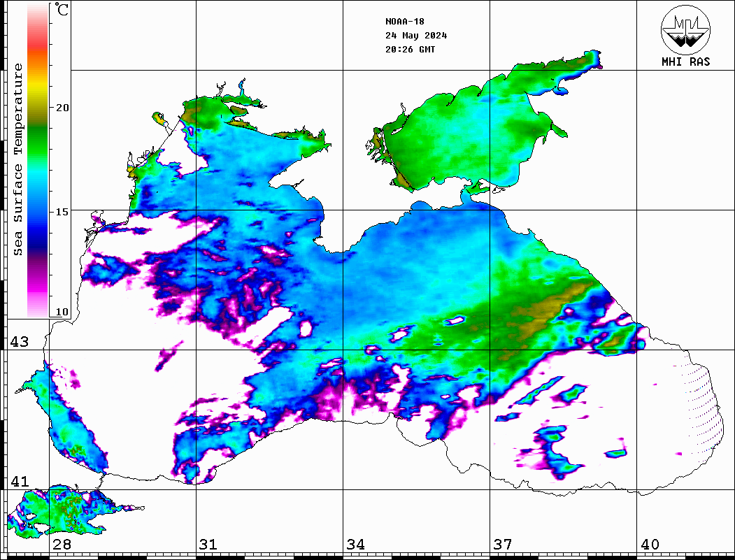
Task: Click the 'MHI RAS' label text
Action: (x=685, y=62)
